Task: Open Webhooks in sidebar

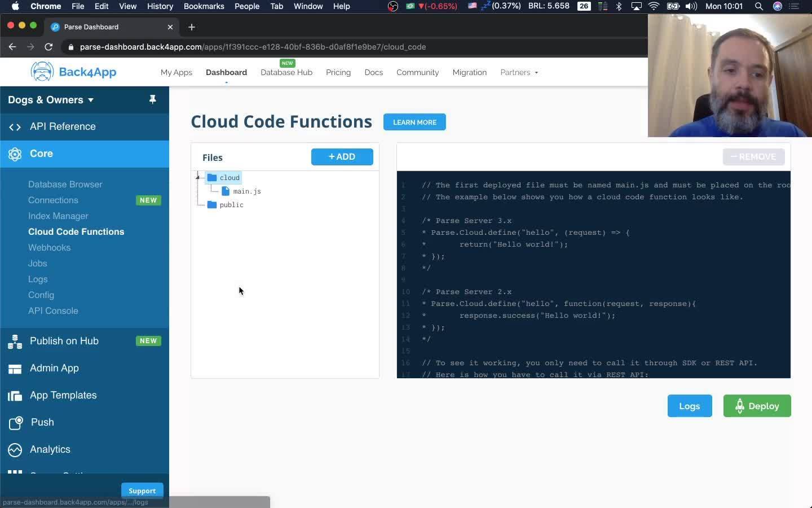Action: 49,248
